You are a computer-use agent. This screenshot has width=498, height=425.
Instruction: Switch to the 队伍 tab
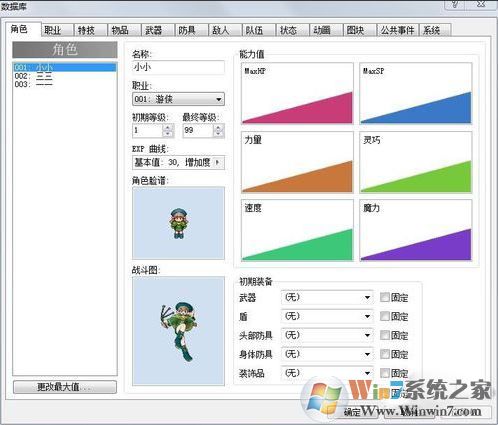(x=259, y=30)
